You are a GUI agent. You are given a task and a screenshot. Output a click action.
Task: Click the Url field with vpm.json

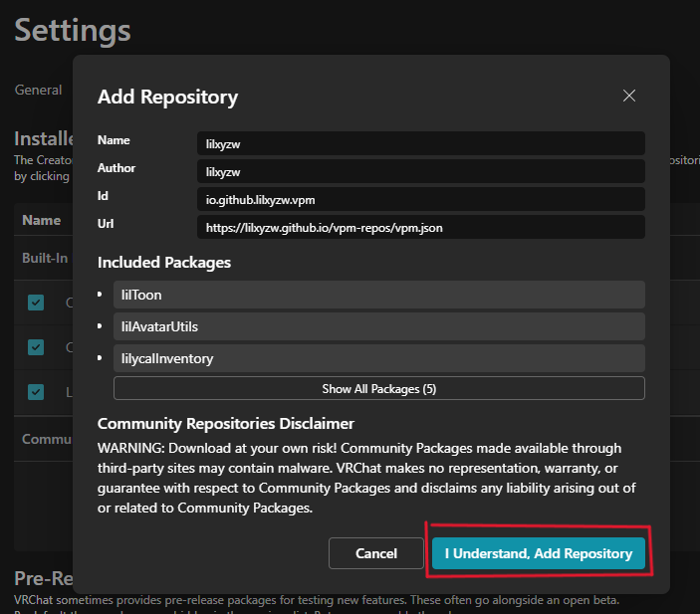pyautogui.click(x=420, y=227)
